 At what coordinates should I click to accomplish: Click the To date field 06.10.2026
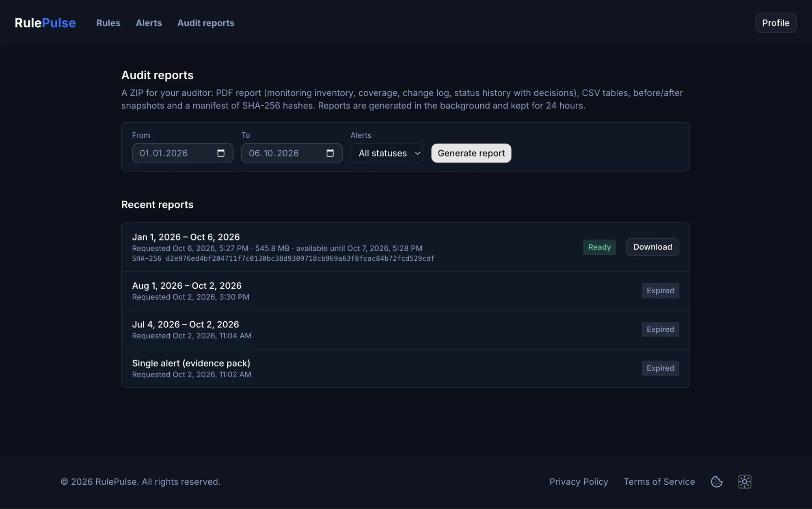292,153
